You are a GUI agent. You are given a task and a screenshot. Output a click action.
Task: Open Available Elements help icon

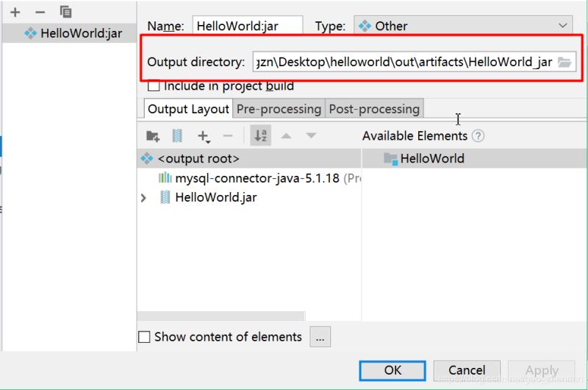[478, 135]
